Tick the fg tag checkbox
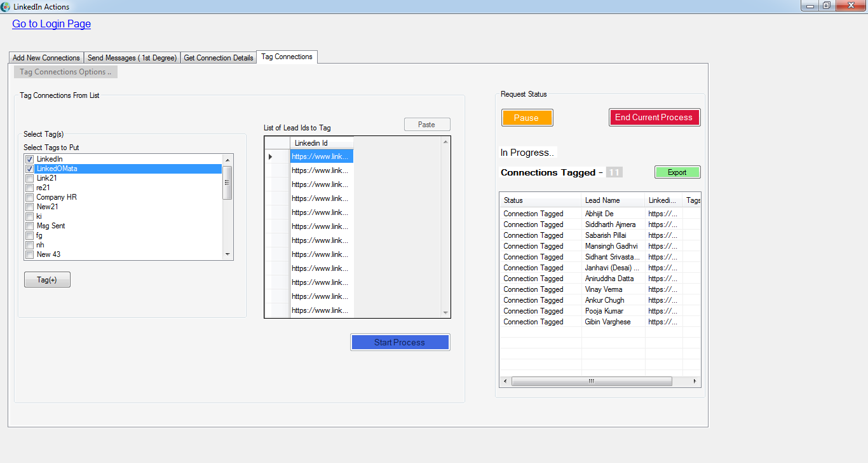Image resolution: width=868 pixels, height=463 pixels. (x=29, y=235)
